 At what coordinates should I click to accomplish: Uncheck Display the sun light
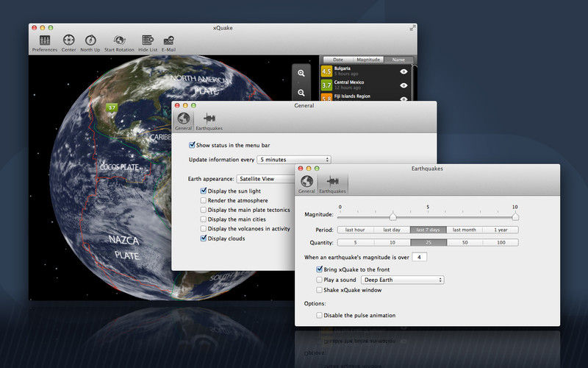coord(204,191)
